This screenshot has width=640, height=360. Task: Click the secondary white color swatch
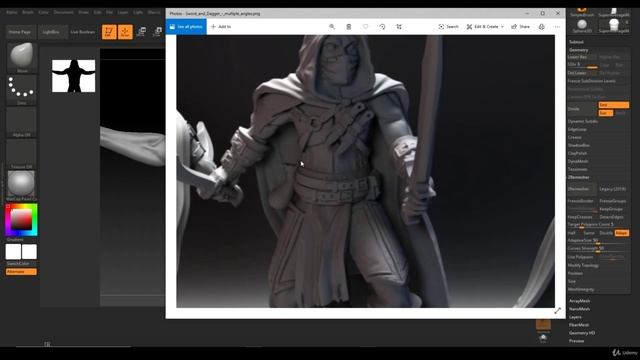click(29, 252)
